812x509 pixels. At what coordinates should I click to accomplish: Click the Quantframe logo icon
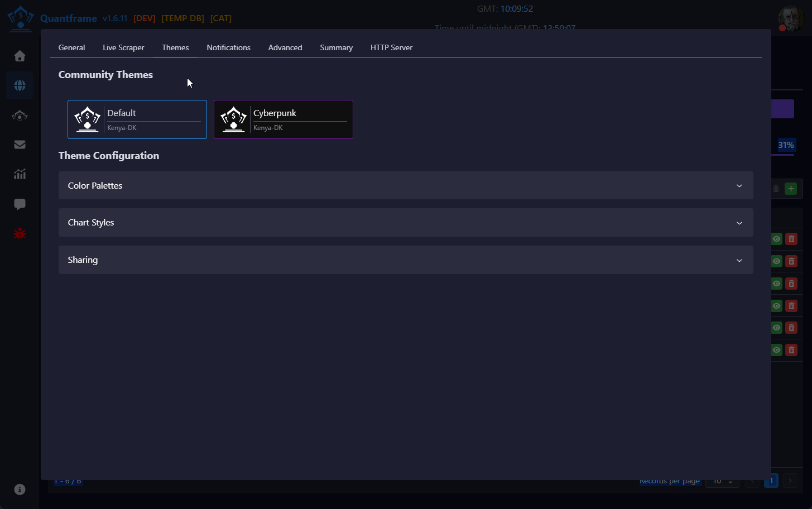point(21,18)
